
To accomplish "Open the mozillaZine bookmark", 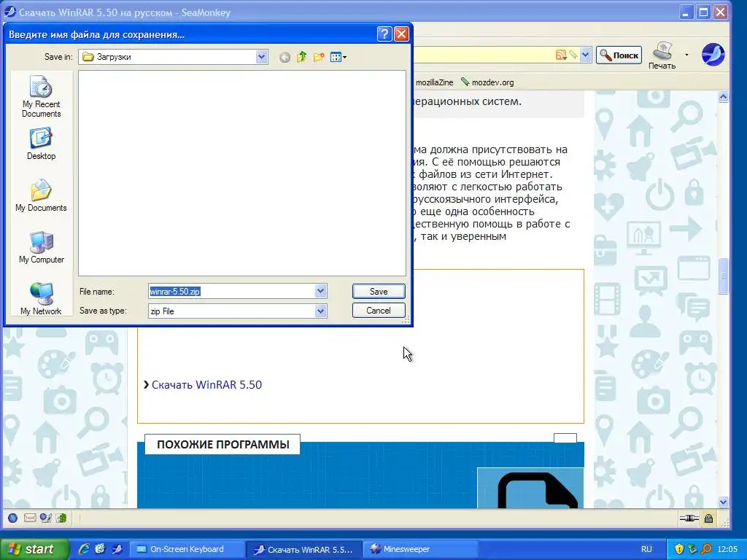I will pos(434,82).
